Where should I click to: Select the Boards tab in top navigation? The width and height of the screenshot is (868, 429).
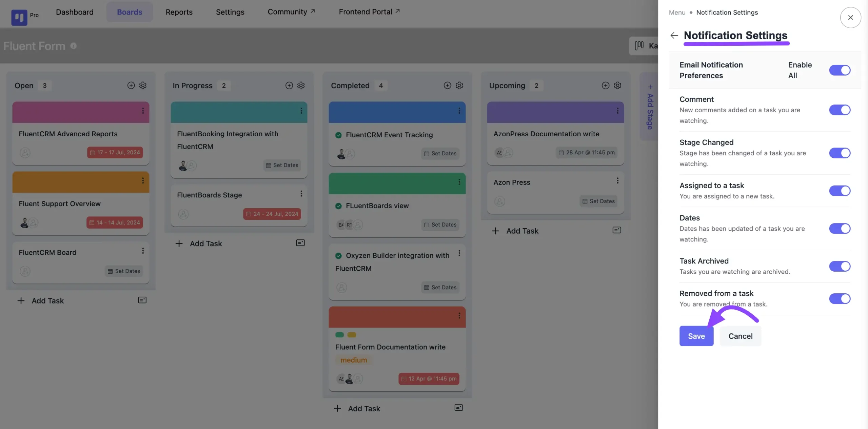[x=130, y=12]
